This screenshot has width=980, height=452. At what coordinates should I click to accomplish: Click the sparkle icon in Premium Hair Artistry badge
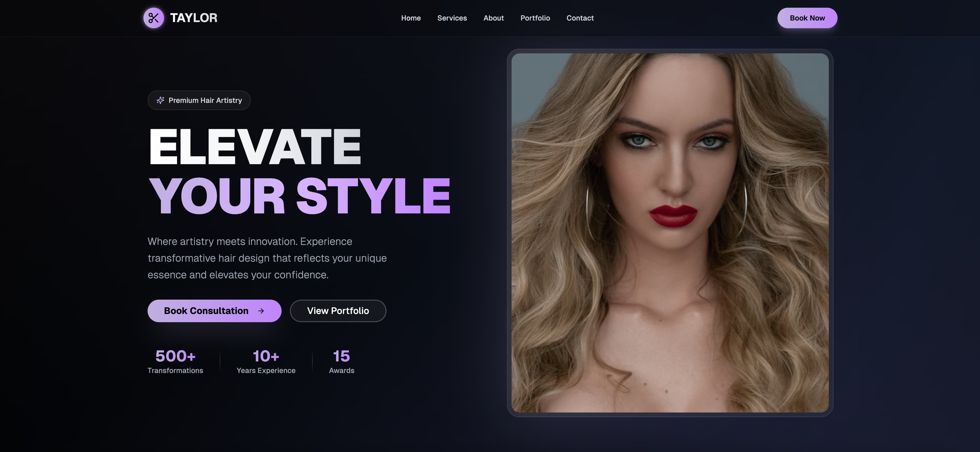[160, 100]
